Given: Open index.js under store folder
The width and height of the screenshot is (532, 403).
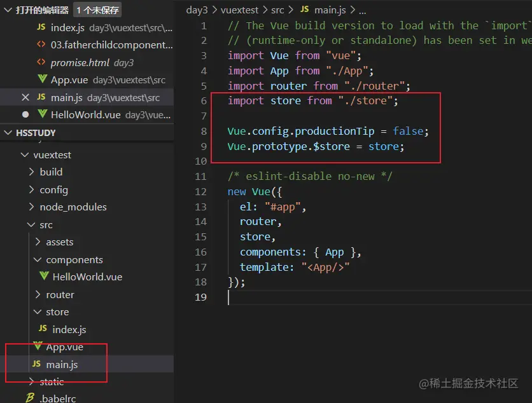Looking at the screenshot, I should pyautogui.click(x=69, y=329).
